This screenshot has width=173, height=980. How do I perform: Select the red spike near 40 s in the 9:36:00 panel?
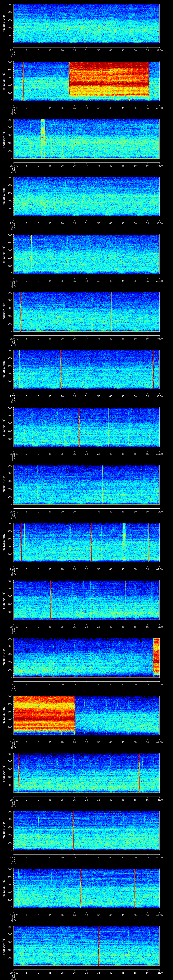[111, 312]
